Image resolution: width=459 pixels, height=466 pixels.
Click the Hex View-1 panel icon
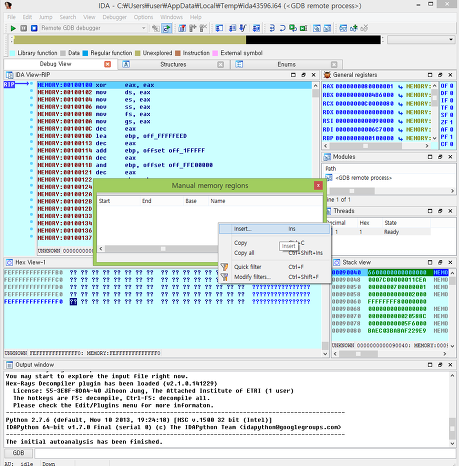point(10,262)
